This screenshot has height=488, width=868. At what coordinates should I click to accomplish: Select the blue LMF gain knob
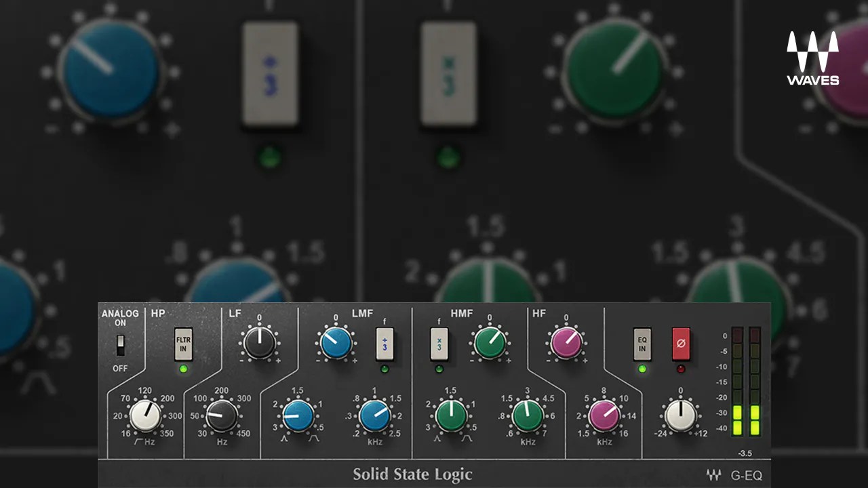pyautogui.click(x=336, y=342)
